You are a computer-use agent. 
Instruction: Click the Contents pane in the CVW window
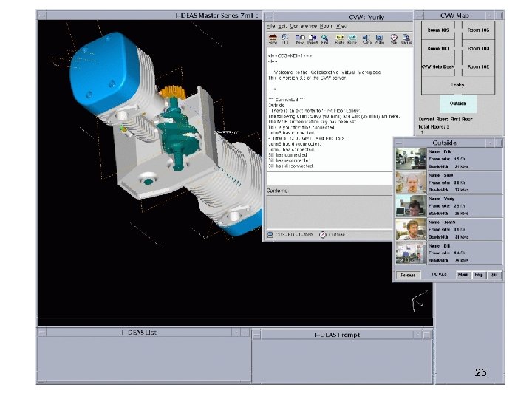(x=330, y=211)
